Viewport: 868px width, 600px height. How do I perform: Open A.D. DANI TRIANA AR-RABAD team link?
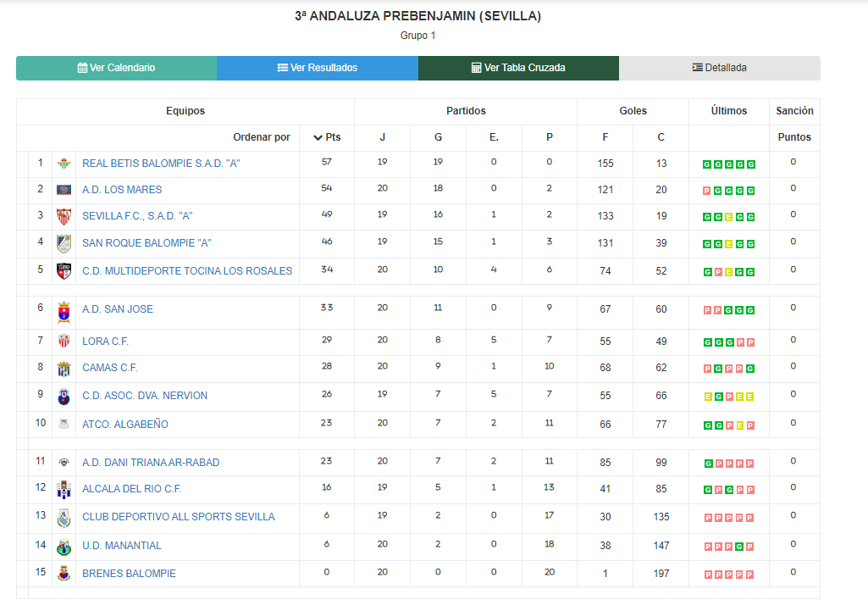click(151, 464)
